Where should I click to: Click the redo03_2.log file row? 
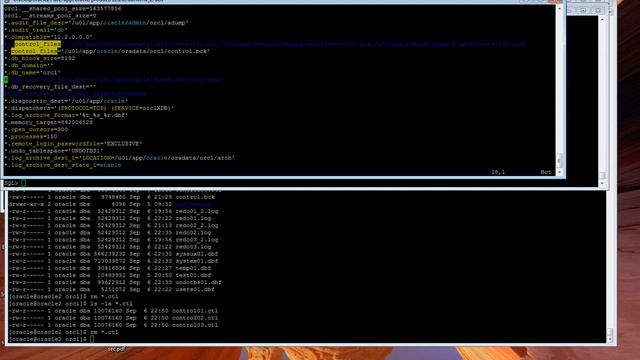tap(113, 240)
